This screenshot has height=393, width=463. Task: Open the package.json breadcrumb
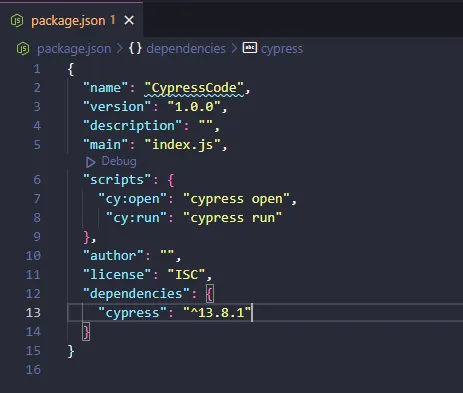pyautogui.click(x=74, y=49)
